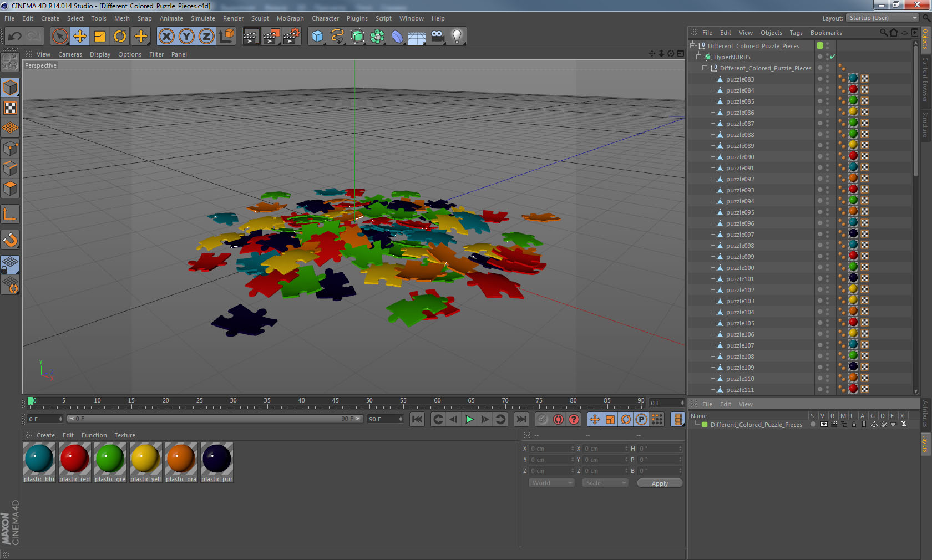The image size is (932, 560).
Task: Enable the Snap magnet tool
Action: pos(11,240)
